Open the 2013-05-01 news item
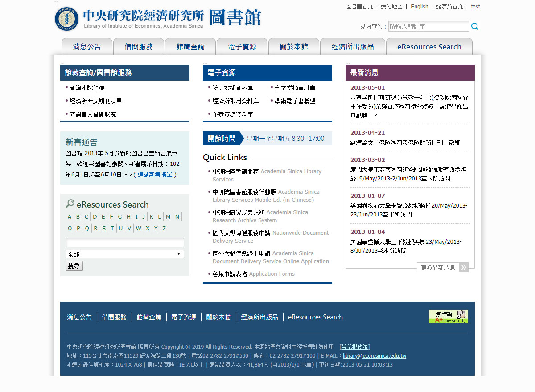Screen dimensions: 535x392 (x=409, y=107)
